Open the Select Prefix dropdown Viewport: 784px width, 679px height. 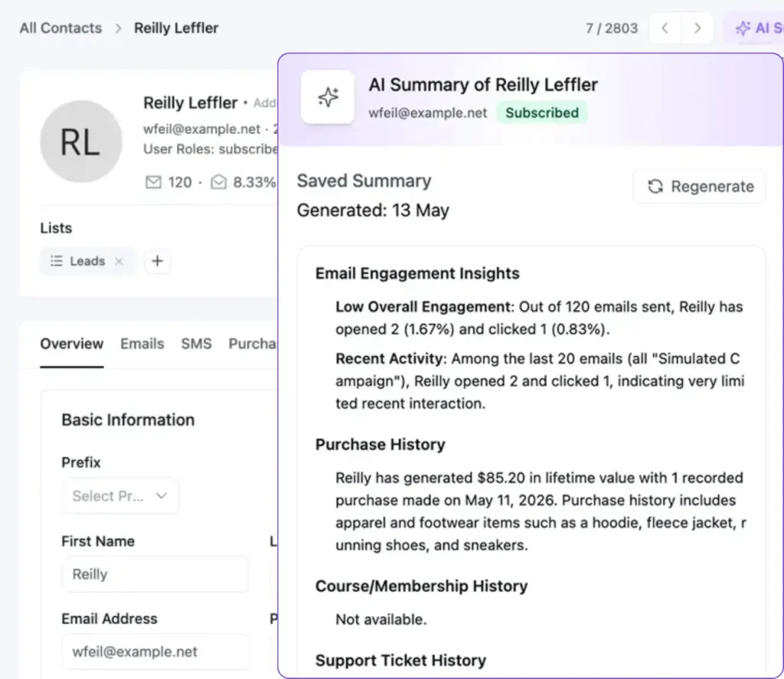click(x=120, y=496)
